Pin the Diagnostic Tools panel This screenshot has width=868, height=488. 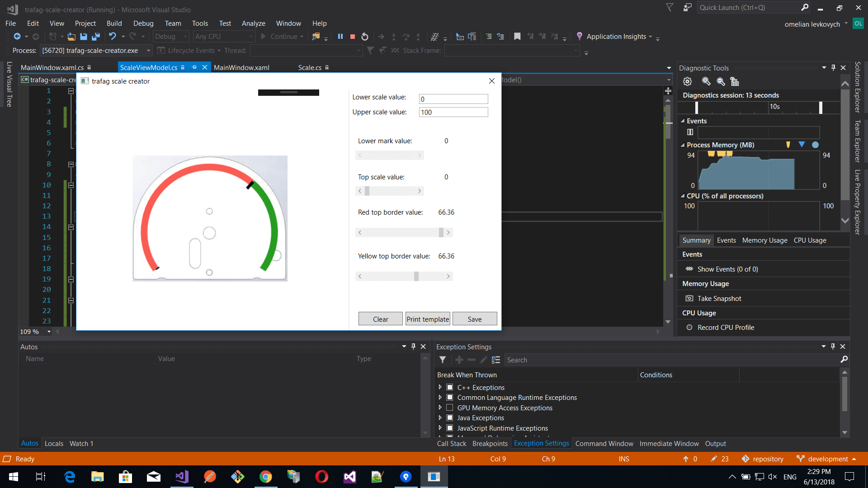click(833, 68)
